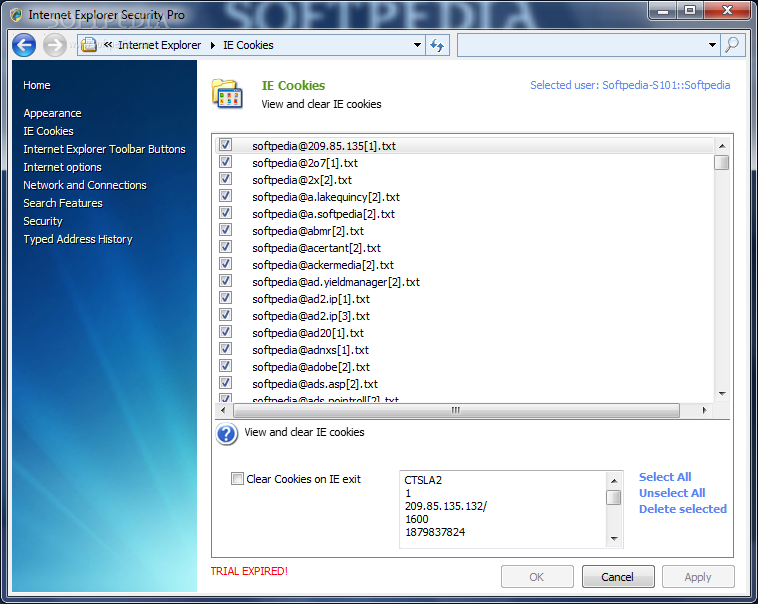
Task: Toggle softpedia@2x[2].txt checkbox
Action: [x=225, y=178]
